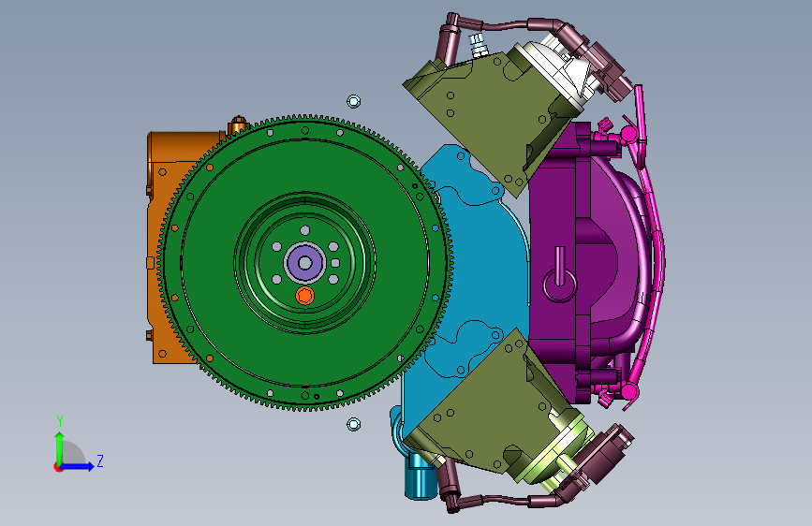This screenshot has height=526, width=812.
Task: Select the purple hub at the flywheel center
Action: pos(304,263)
